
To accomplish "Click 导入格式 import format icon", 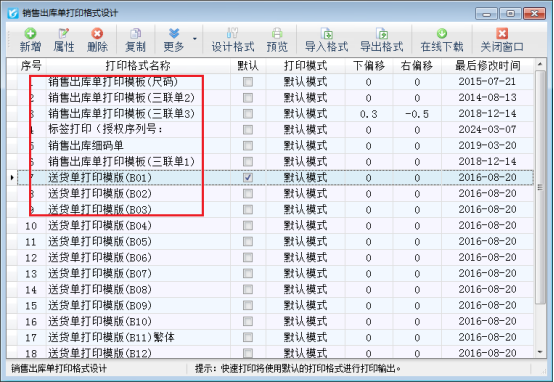I will tap(326, 40).
